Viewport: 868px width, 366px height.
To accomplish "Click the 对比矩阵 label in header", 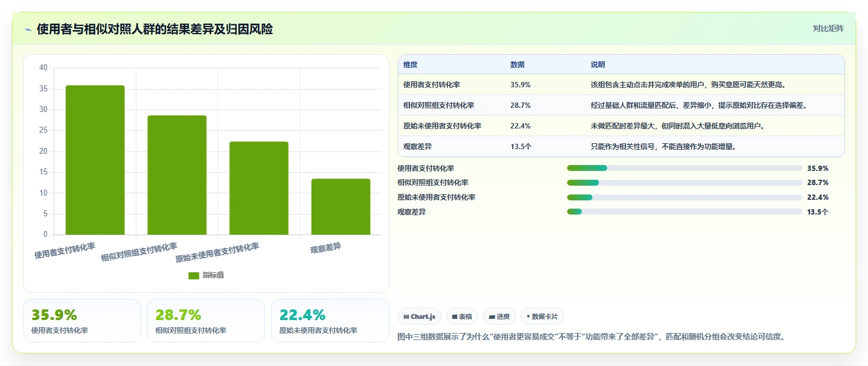I will coord(828,29).
